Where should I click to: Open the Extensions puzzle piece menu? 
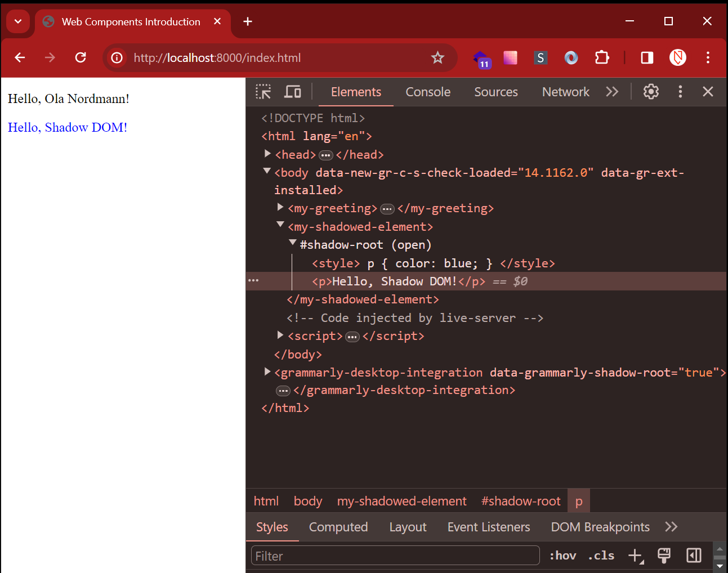(x=602, y=57)
